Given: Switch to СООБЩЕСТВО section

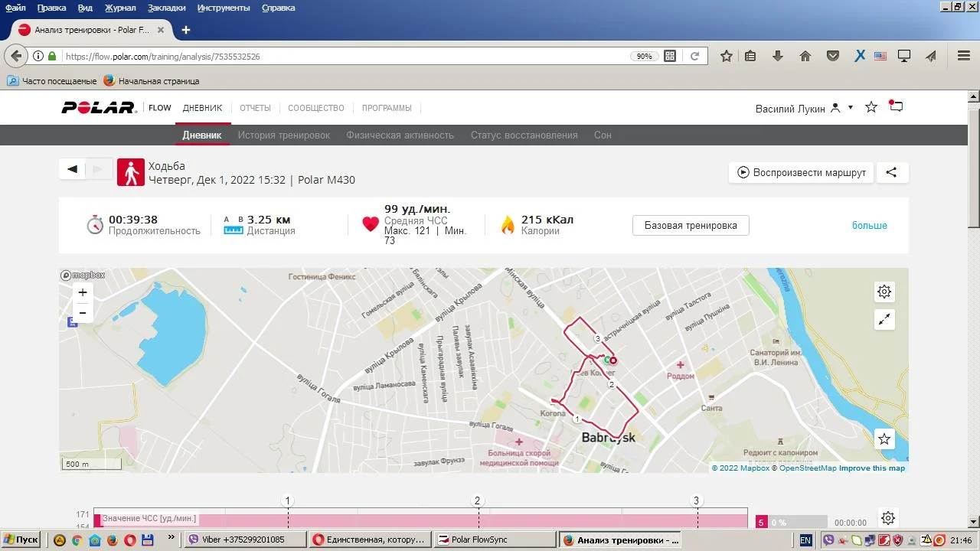Looking at the screenshot, I should pos(316,108).
